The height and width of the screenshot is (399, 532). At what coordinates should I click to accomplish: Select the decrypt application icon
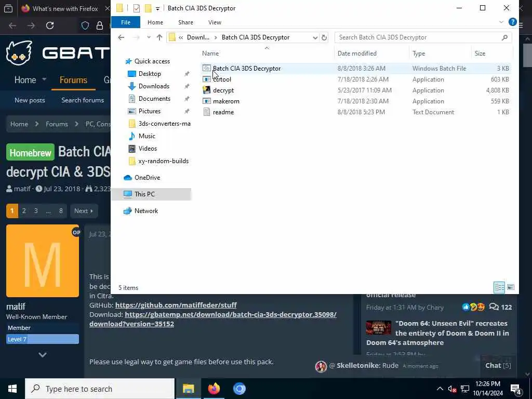click(x=207, y=90)
